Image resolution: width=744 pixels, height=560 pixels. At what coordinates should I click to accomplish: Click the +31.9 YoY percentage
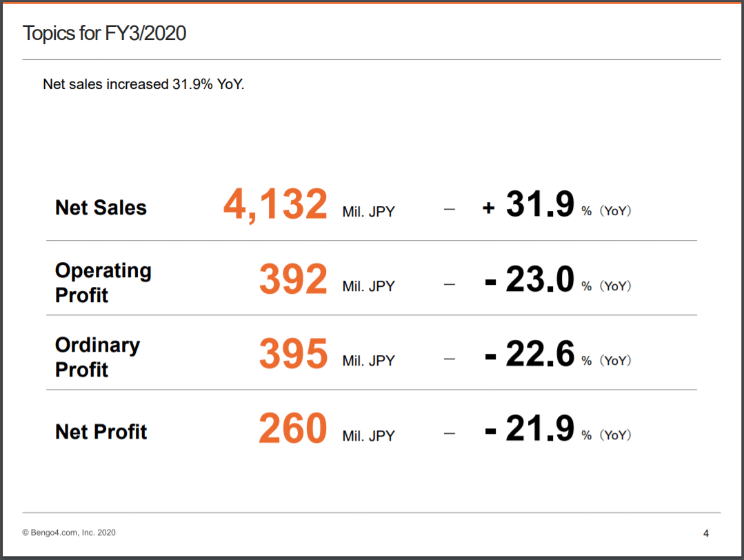point(528,204)
